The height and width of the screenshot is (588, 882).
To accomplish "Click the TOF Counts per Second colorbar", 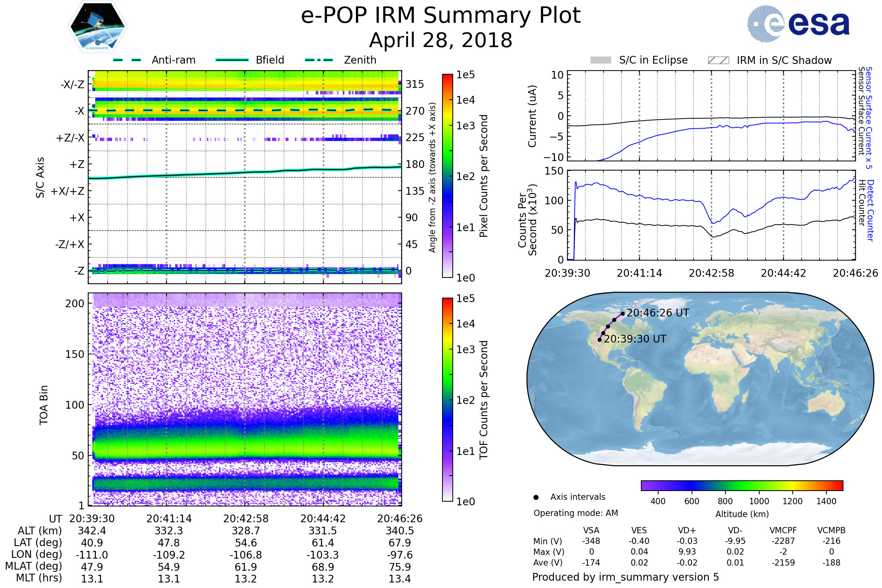I will 447,399.
